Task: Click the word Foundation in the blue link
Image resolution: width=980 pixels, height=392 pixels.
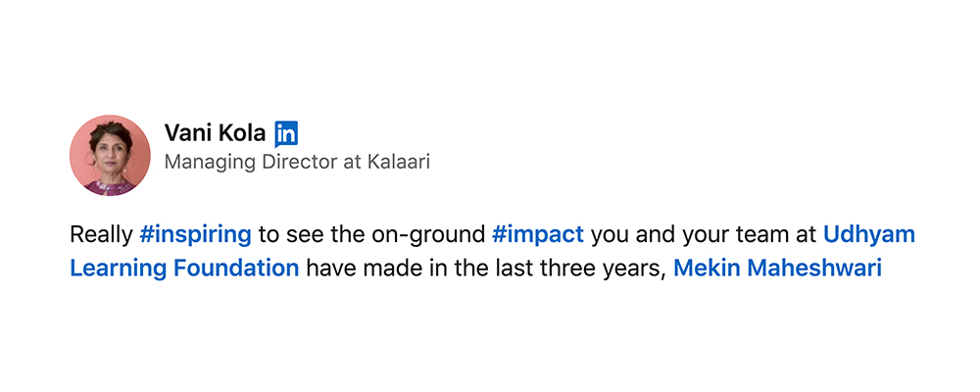Action: [x=236, y=269]
